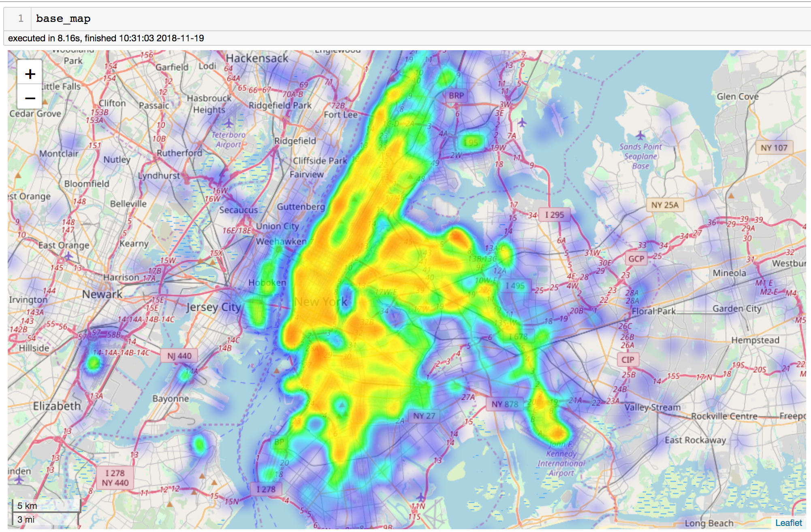The width and height of the screenshot is (811, 532).
Task: Click the Sands Point Seaplane Base plane icon
Action: click(640, 135)
